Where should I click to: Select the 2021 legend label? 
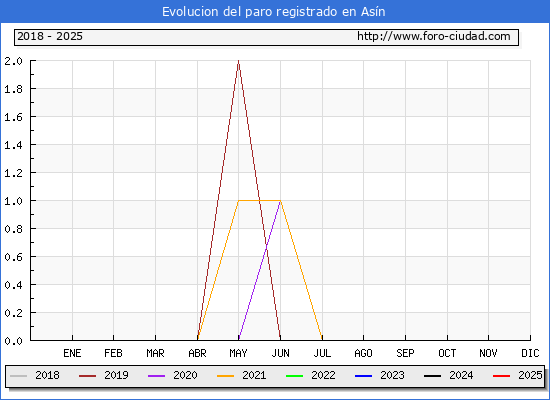pos(254,375)
